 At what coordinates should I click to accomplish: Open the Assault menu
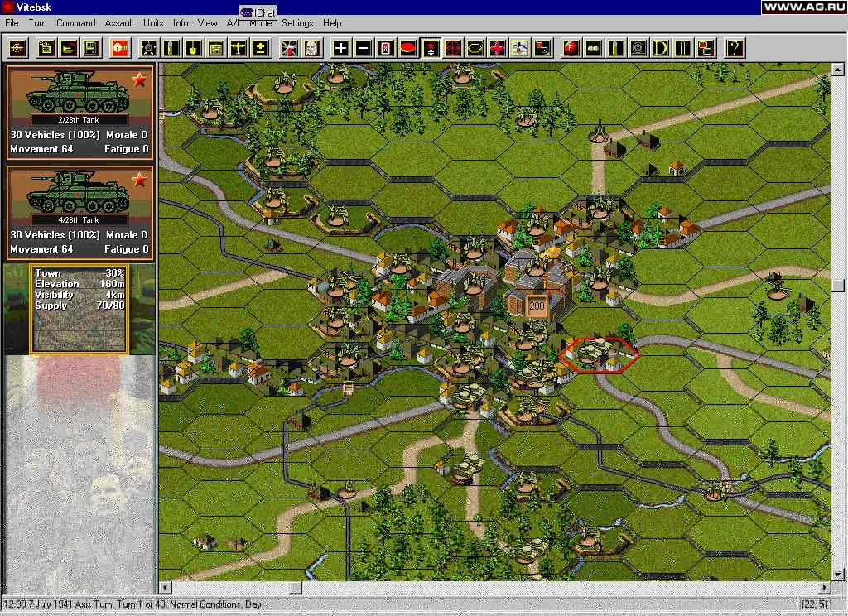(x=119, y=23)
